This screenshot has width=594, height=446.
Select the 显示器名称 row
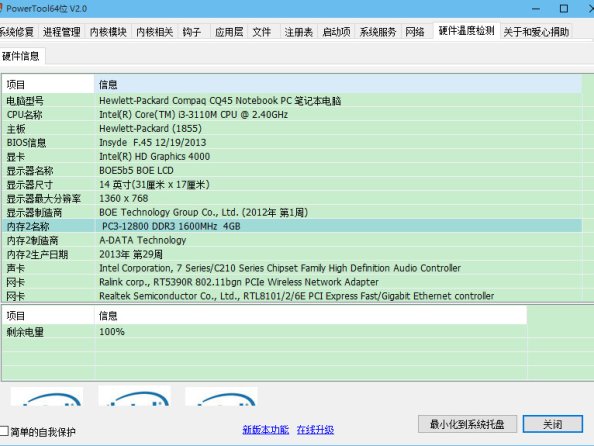pos(292,171)
